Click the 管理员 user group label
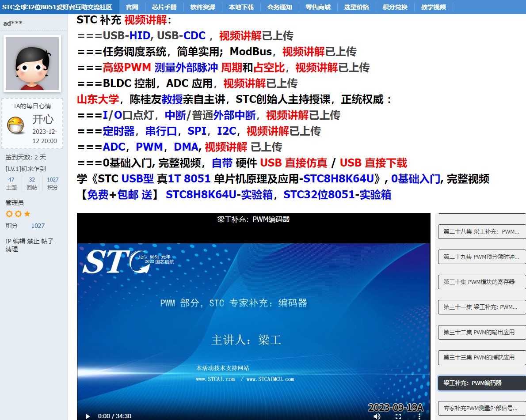The height and width of the screenshot is (420, 526). [15, 202]
